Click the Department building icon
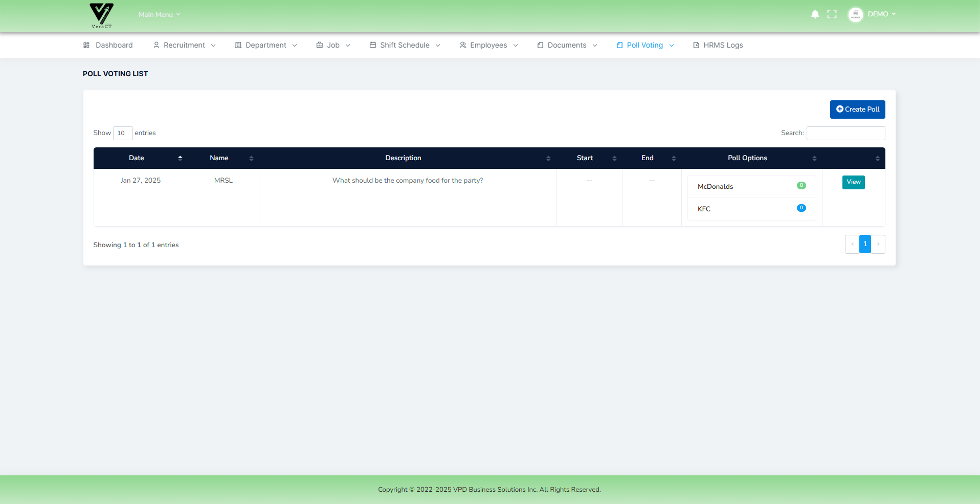 [x=237, y=45]
